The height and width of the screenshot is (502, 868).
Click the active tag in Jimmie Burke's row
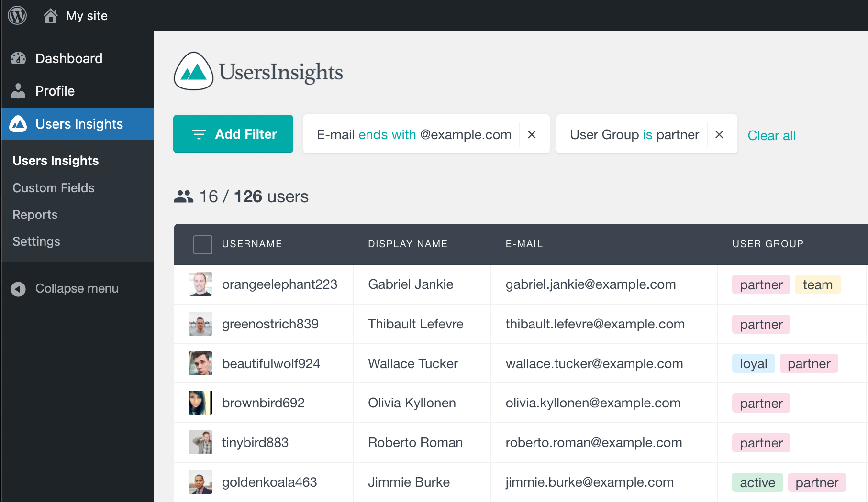pyautogui.click(x=757, y=482)
